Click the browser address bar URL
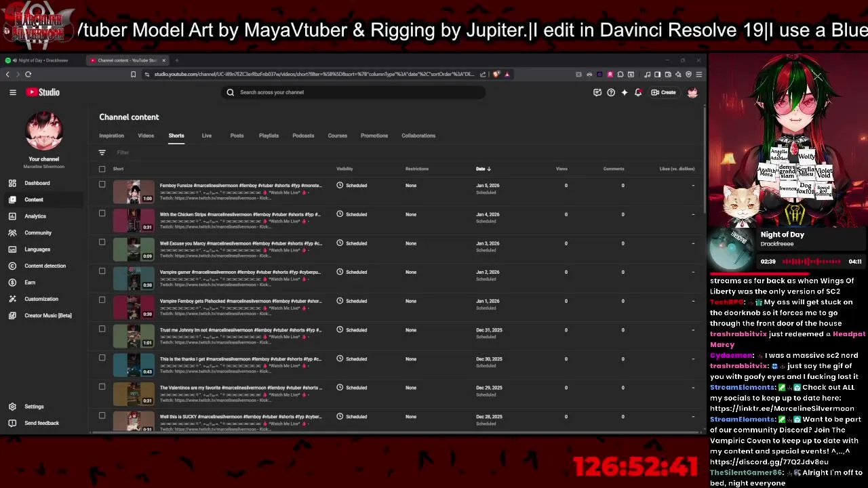868x488 pixels. tap(314, 74)
